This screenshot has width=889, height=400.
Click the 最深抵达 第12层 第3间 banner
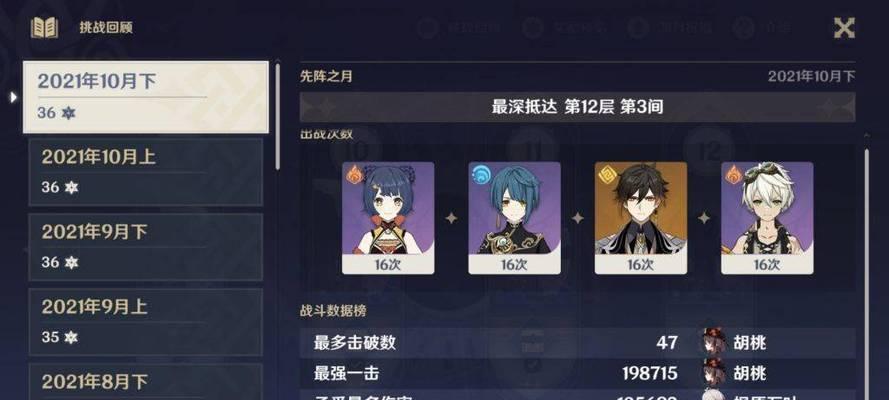pyautogui.click(x=577, y=107)
